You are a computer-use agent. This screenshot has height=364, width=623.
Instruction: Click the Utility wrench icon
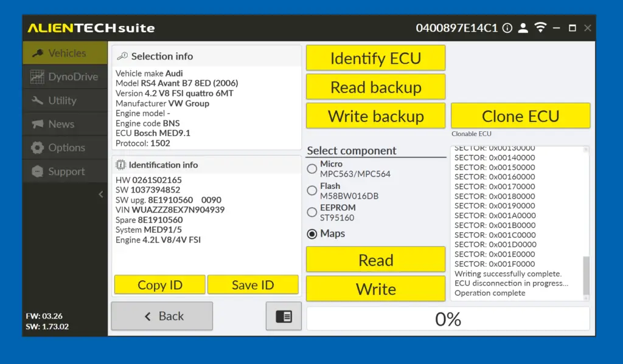tap(37, 100)
